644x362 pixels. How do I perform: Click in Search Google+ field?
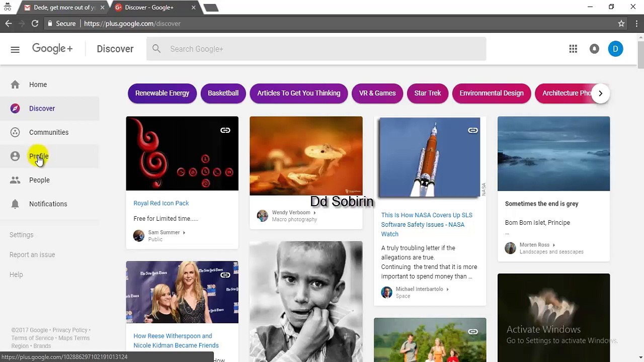point(316,49)
